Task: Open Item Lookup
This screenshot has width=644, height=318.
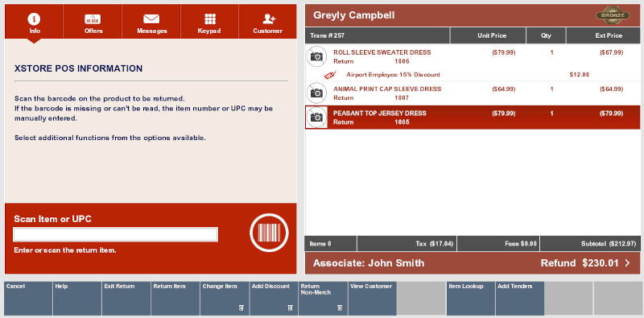Action: (471, 299)
